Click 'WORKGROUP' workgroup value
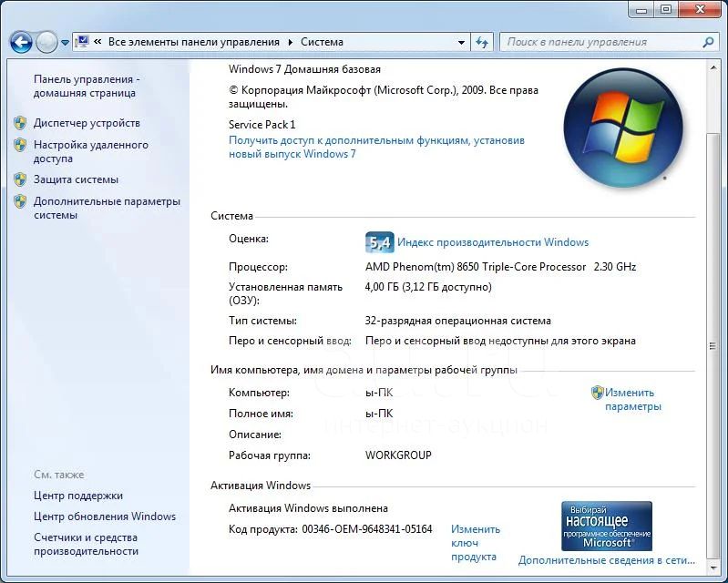The height and width of the screenshot is (583, 728). tap(398, 455)
